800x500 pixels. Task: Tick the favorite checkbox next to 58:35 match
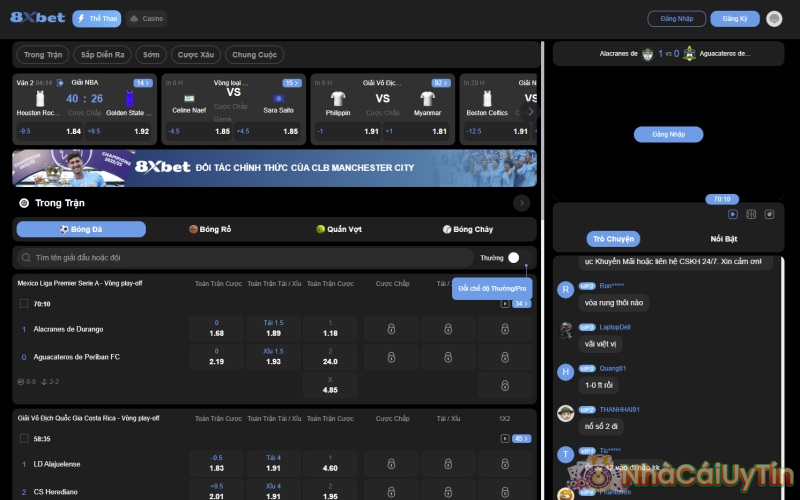[24, 438]
